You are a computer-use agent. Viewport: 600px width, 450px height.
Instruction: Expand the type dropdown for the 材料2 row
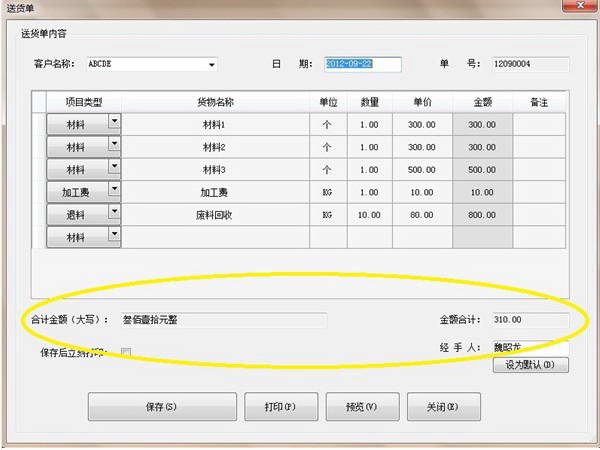tap(113, 146)
